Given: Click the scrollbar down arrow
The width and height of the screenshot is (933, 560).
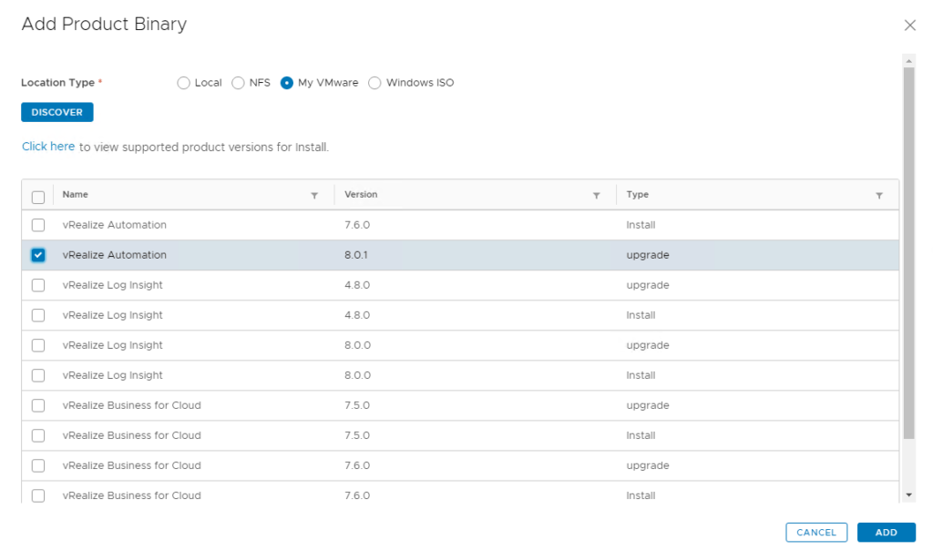Looking at the screenshot, I should tap(908, 494).
